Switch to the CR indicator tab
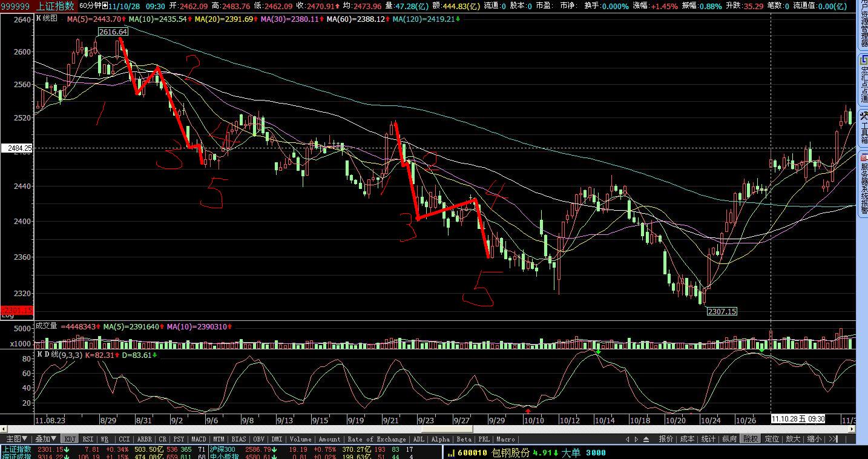Viewport: 868px width, 459px height. [x=163, y=439]
